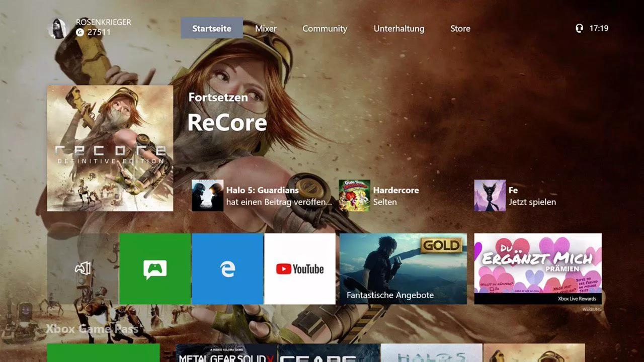Switch to the Mixer tab
This screenshot has width=644, height=362.
coord(266,29)
